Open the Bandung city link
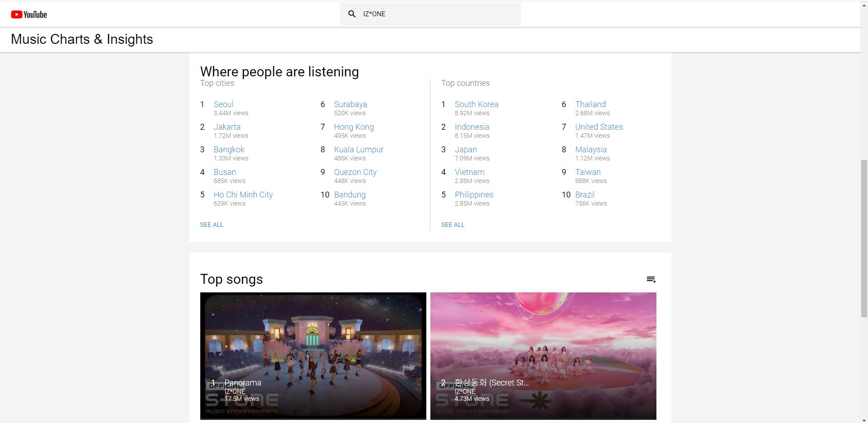This screenshot has height=423, width=868. coord(350,195)
